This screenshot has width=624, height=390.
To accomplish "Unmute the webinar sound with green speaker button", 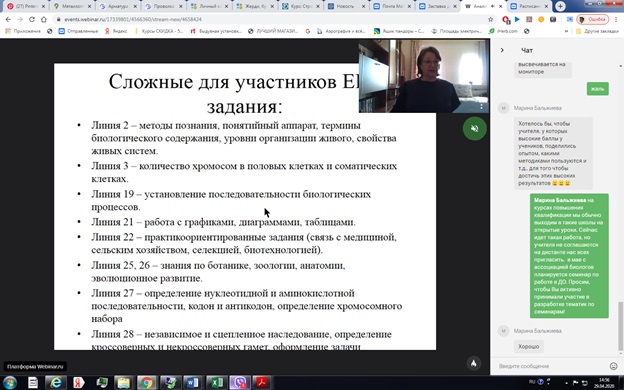I will [474, 129].
